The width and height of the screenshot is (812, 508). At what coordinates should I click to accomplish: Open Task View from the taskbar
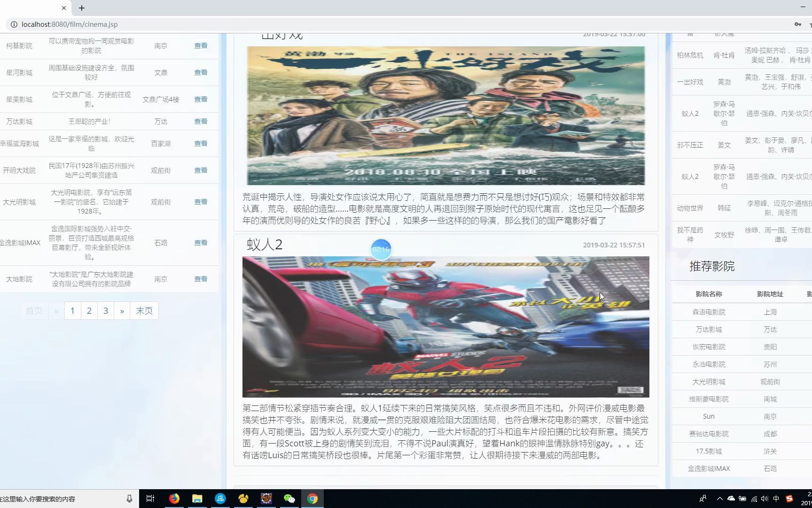(150, 499)
